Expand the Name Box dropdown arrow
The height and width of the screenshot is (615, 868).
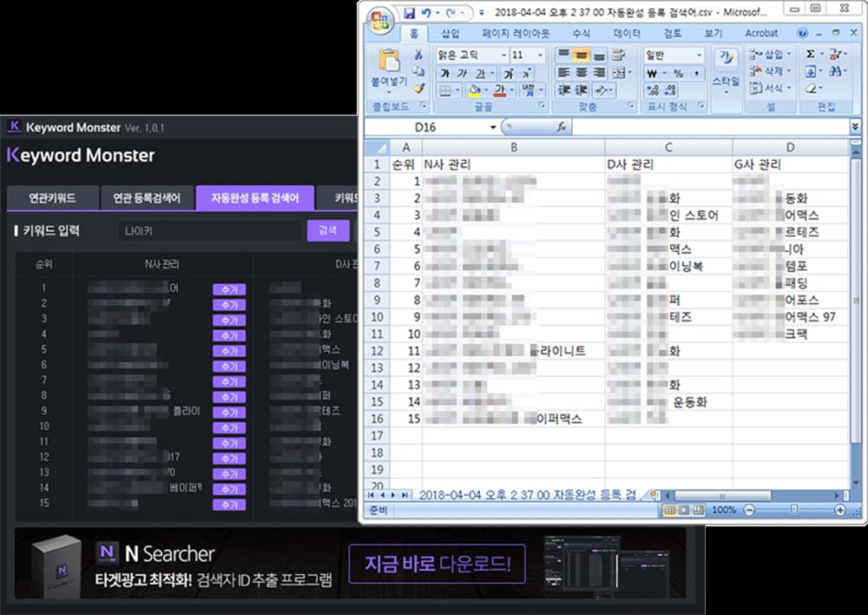click(493, 127)
